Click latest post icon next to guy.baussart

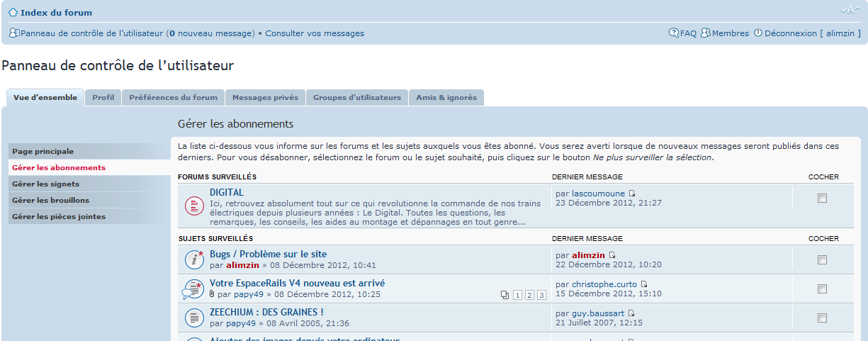[x=632, y=313]
